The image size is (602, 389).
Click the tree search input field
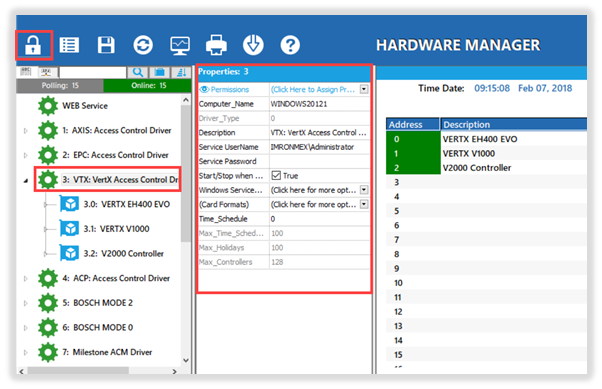coord(93,72)
